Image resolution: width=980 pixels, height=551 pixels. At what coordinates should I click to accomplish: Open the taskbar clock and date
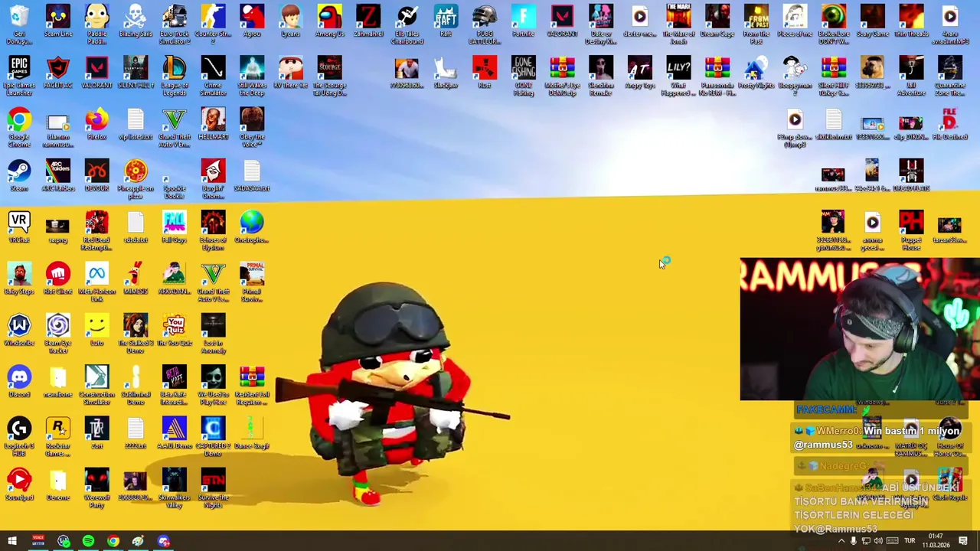tap(936, 542)
